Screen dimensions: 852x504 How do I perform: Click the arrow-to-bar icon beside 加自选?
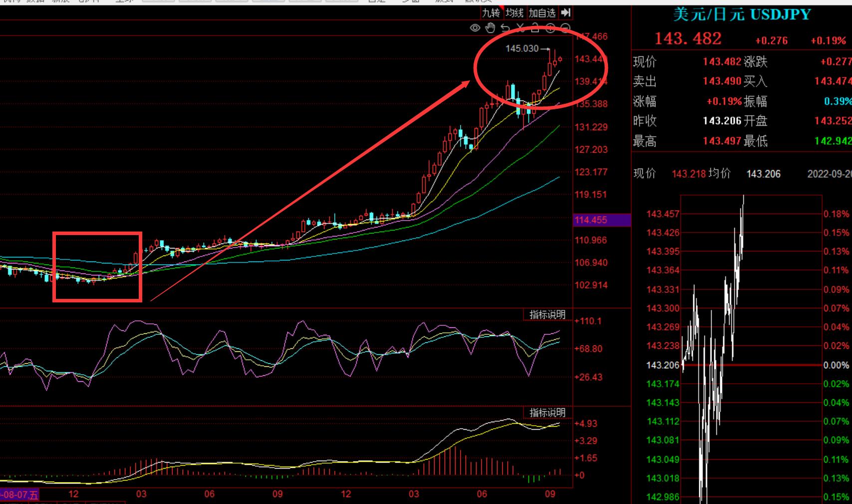click(x=565, y=12)
